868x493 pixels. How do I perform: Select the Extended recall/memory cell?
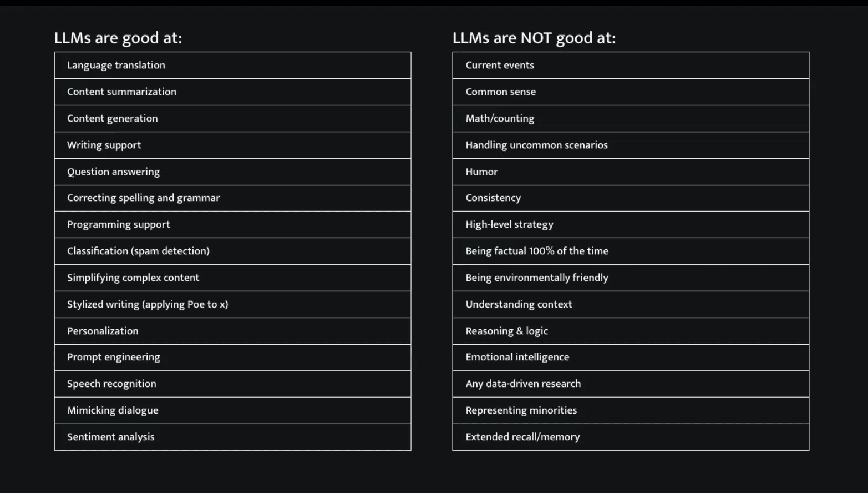(x=523, y=437)
